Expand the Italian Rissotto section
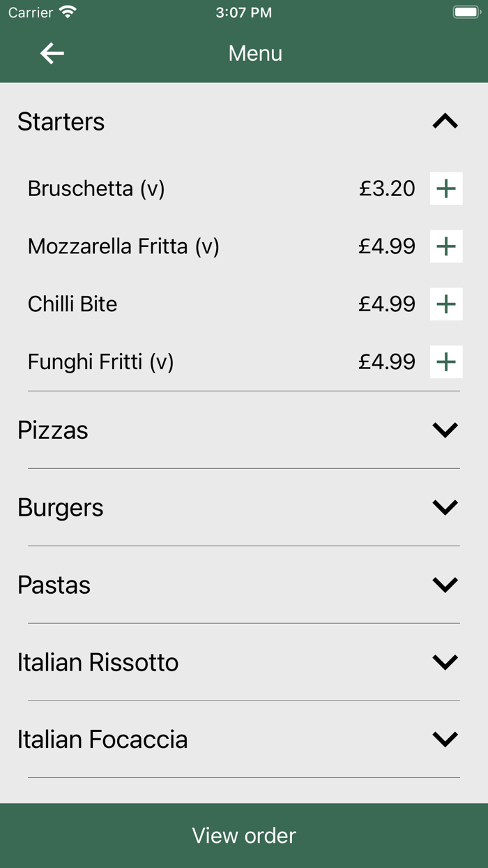The image size is (488, 868). 445,662
